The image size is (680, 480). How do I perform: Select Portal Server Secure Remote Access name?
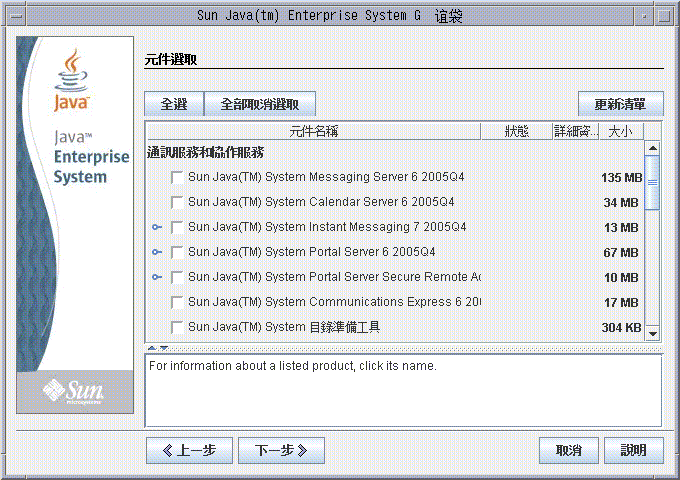coord(334,277)
